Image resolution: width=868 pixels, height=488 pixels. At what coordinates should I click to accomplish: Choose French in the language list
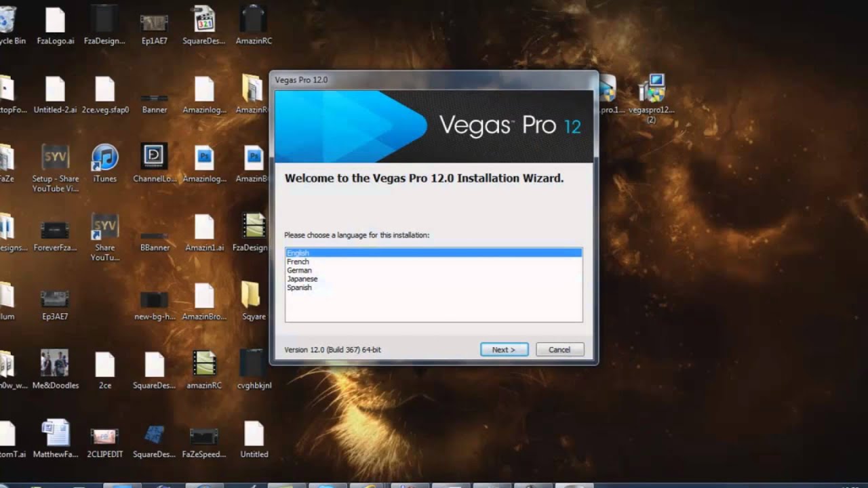click(433, 262)
